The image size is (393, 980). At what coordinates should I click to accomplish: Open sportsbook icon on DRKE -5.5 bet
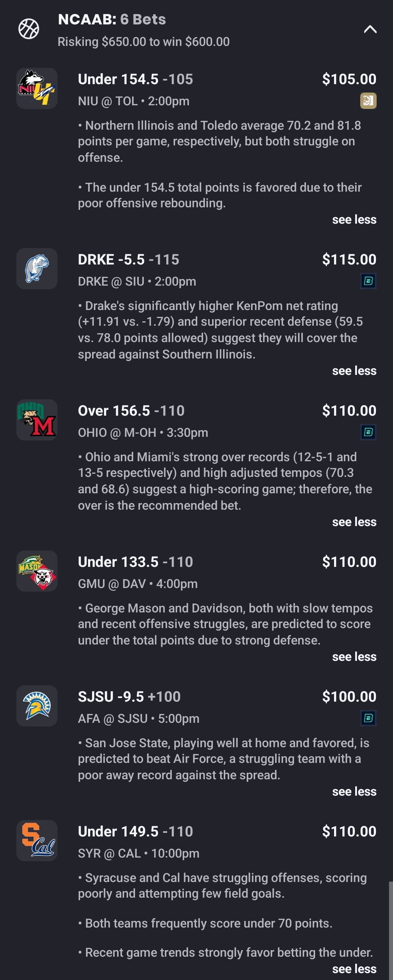368,281
